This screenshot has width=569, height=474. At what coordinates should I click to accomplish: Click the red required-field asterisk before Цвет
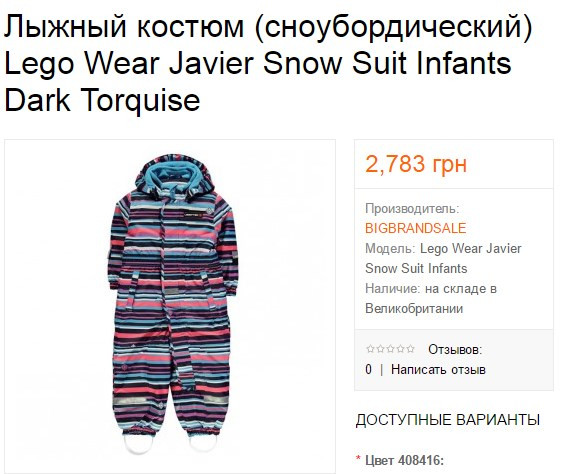pos(359,458)
